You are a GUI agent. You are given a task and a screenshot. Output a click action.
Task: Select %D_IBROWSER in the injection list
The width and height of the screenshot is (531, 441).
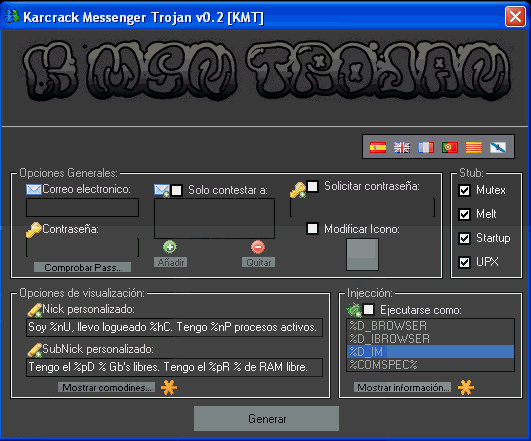pyautogui.click(x=430, y=339)
